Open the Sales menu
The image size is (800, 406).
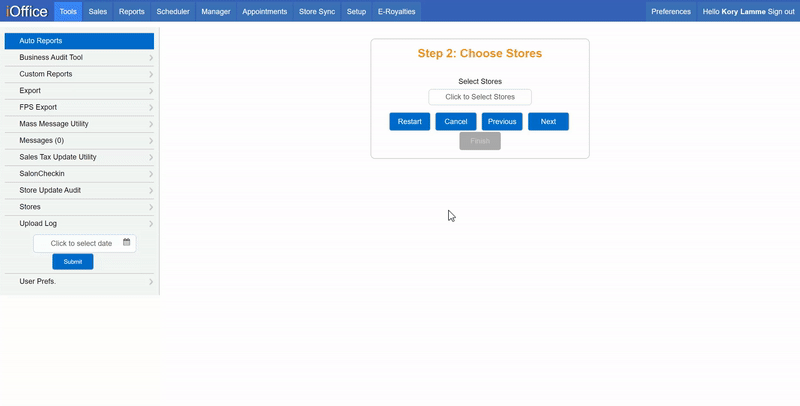pos(97,11)
